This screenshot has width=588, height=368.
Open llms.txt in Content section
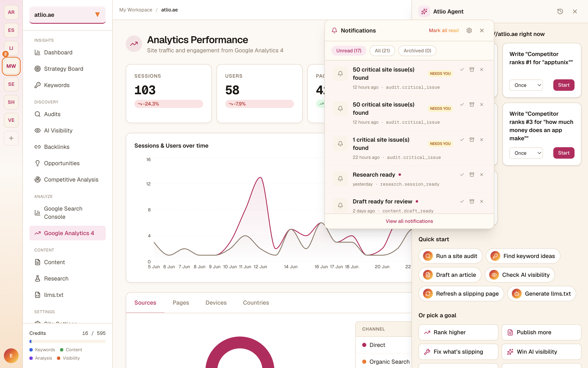pos(68,295)
